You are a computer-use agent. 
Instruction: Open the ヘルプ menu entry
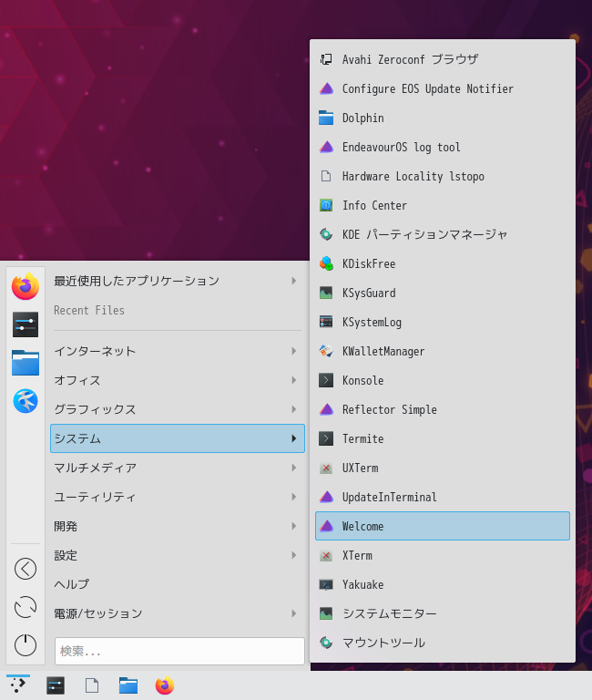point(178,584)
